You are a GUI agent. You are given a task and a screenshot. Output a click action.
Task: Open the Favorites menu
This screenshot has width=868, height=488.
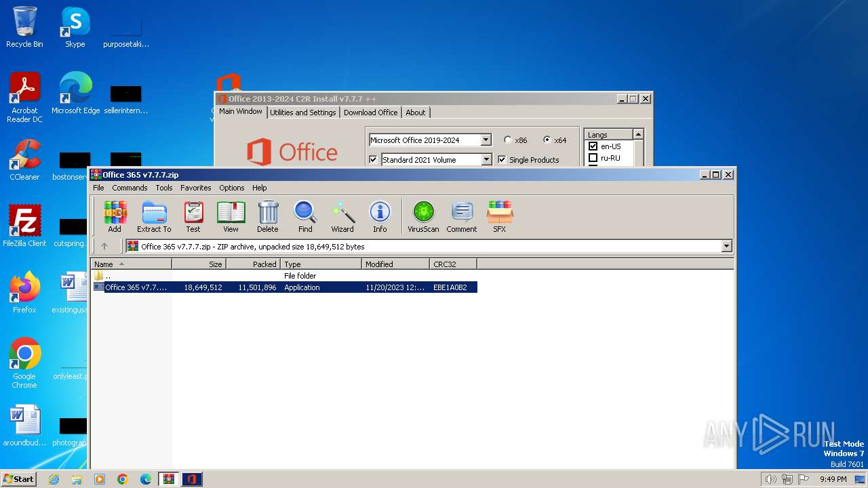tap(196, 188)
